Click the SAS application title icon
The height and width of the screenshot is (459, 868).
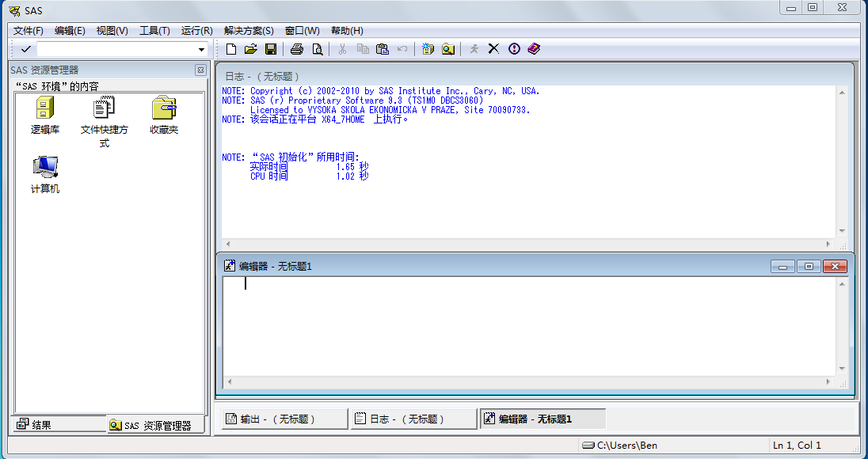pos(14,10)
